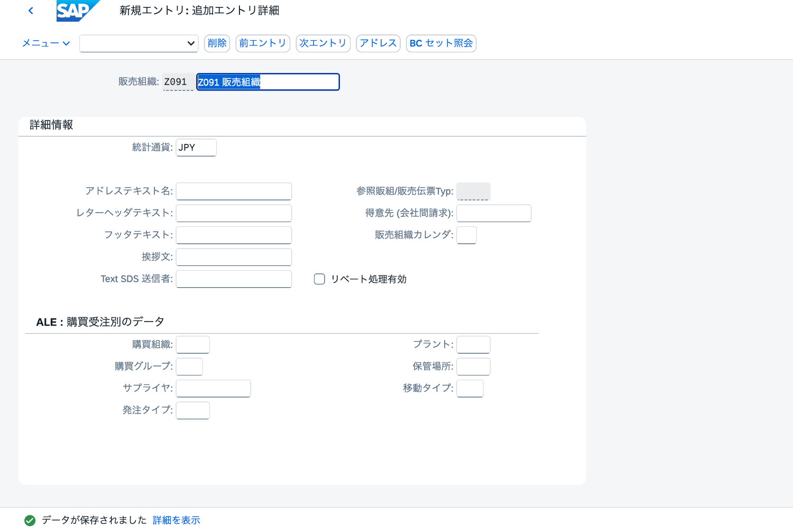This screenshot has height=532, width=793.
Task: Click the データが保存されました status message
Action: [x=94, y=520]
